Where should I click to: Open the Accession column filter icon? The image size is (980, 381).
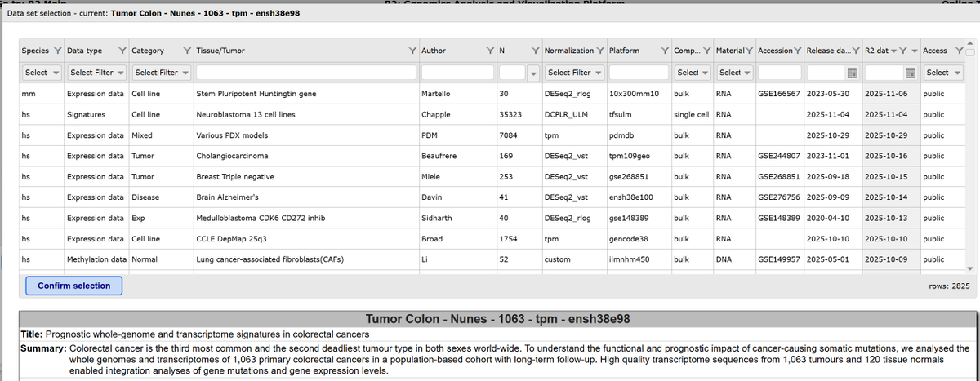click(x=798, y=51)
